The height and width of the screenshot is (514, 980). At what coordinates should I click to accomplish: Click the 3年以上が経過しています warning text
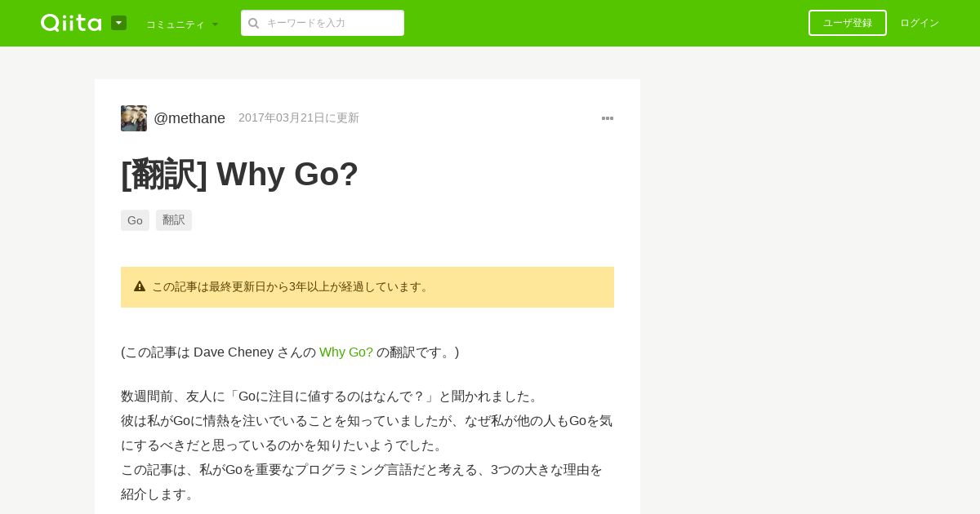(360, 286)
